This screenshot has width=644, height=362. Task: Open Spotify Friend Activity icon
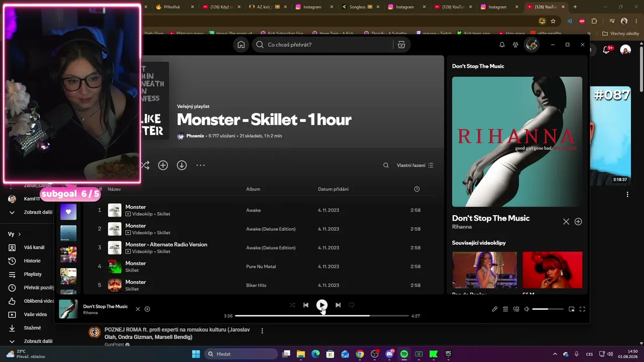516,45
